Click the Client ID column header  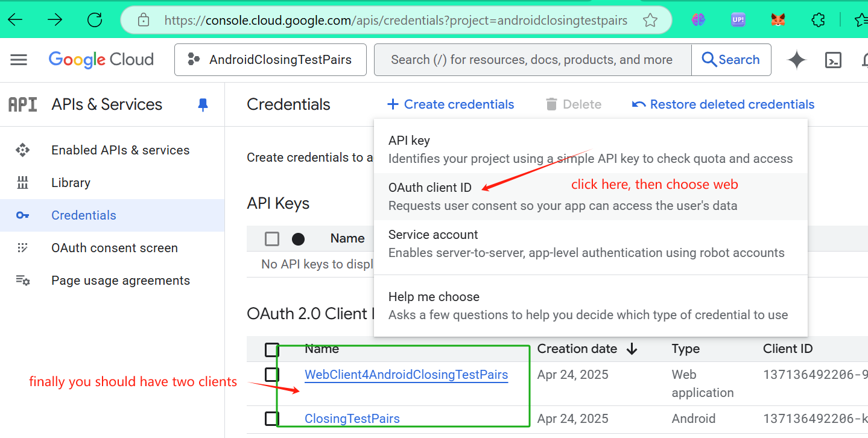788,349
